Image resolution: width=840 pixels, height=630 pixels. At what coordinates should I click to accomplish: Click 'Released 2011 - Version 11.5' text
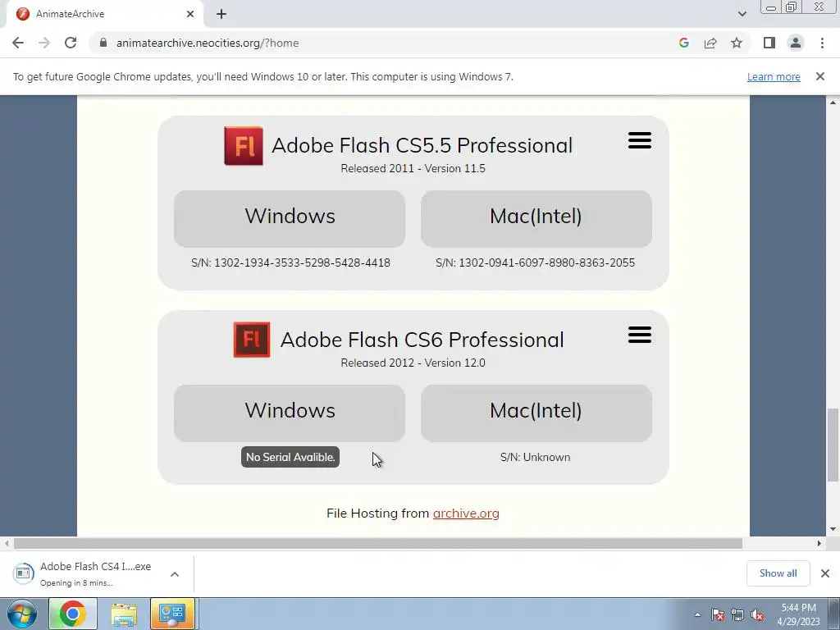tap(413, 168)
